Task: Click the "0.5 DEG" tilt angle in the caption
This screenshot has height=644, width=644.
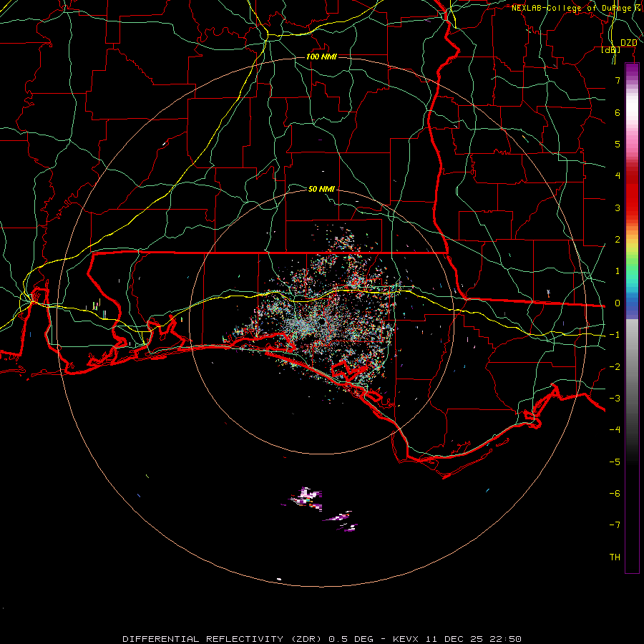Action: click(351, 639)
